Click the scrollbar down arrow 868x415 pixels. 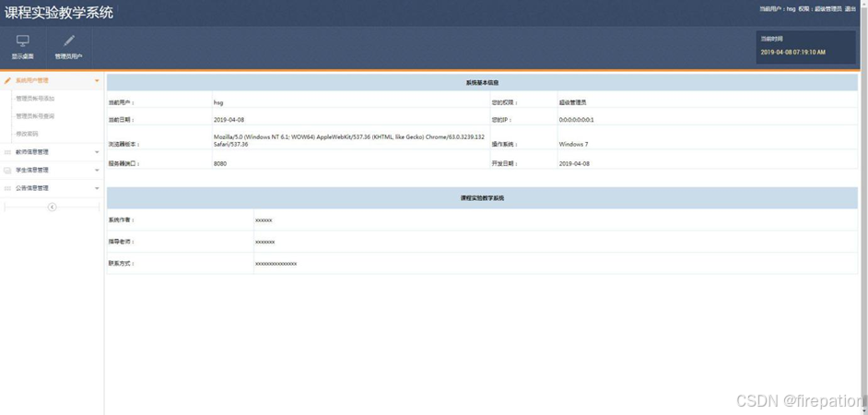coord(864,411)
